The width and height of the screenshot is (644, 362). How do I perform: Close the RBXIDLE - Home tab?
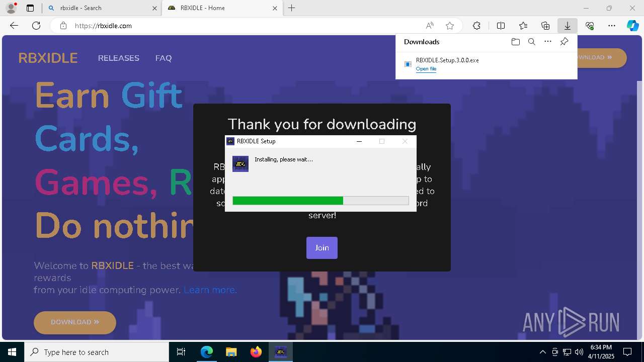pyautogui.click(x=275, y=8)
